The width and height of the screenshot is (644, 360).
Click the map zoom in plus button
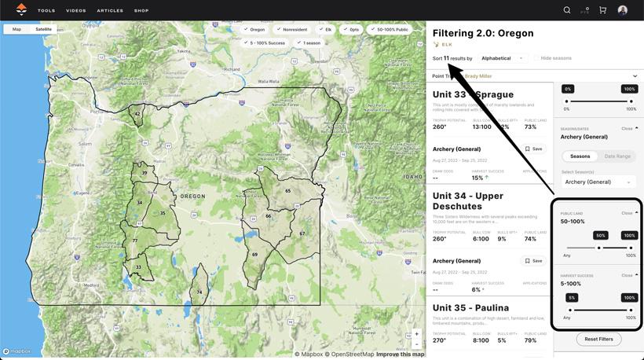[x=416, y=334]
